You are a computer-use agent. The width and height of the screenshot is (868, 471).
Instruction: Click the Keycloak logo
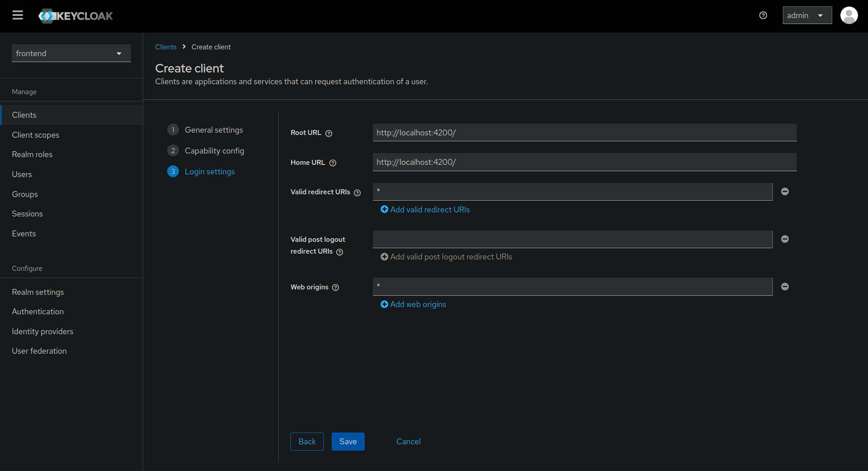point(76,16)
